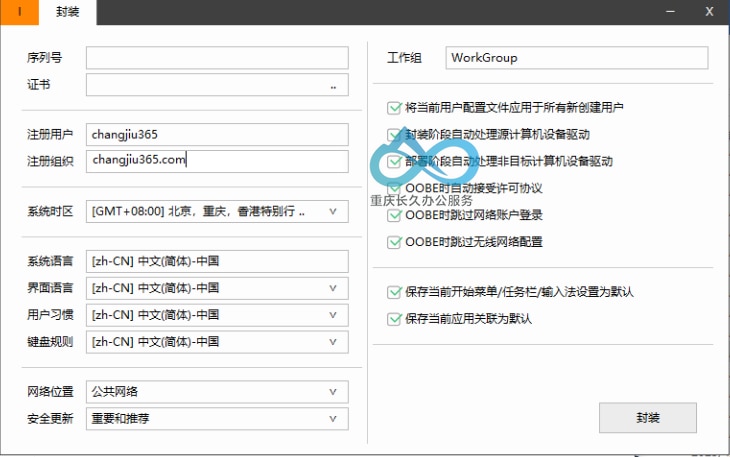This screenshot has height=457, width=730.
Task: Toggle 部署阶段自动处理非目标计算机设备驱动 checkbox
Action: 394,161
